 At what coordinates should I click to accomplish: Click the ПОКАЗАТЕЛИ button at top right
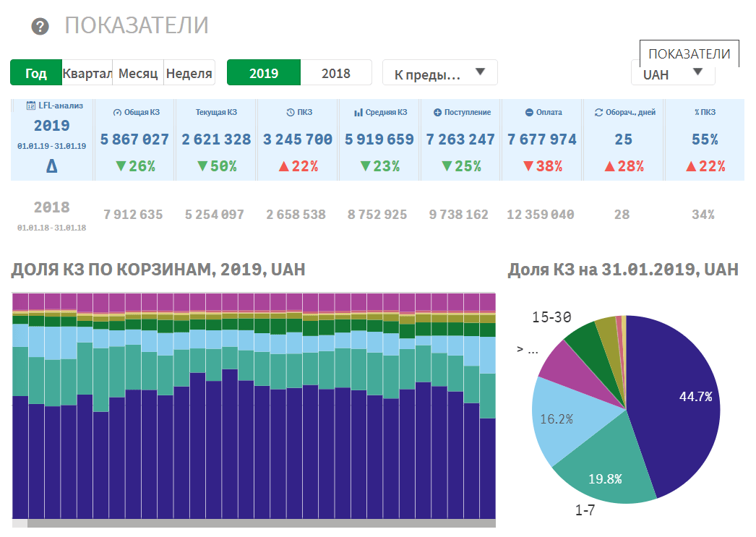point(689,53)
